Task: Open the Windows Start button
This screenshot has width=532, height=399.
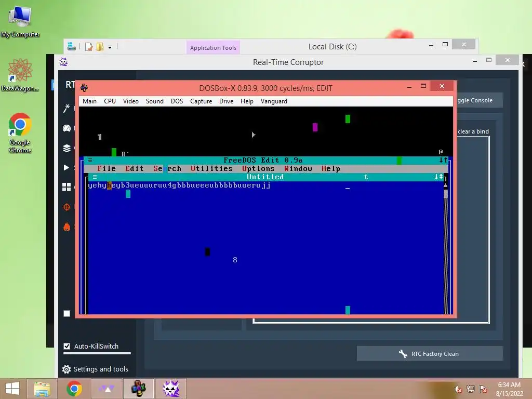Action: click(x=12, y=389)
